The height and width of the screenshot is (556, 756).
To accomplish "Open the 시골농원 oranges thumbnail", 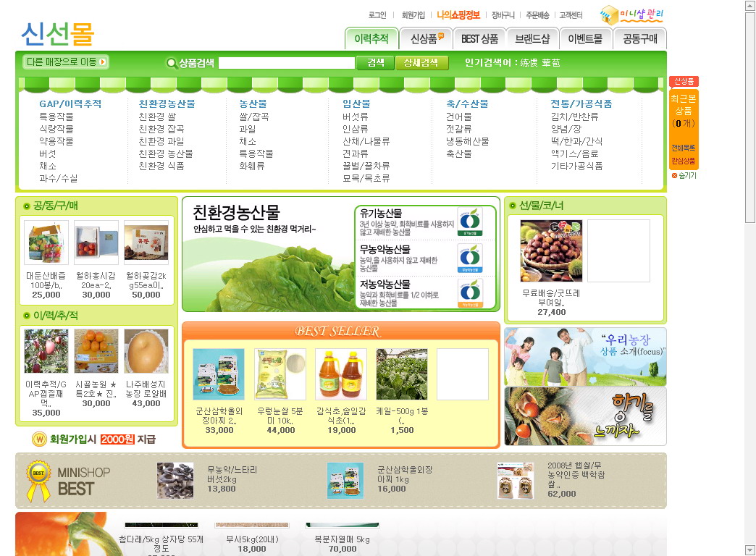I will (x=96, y=352).
